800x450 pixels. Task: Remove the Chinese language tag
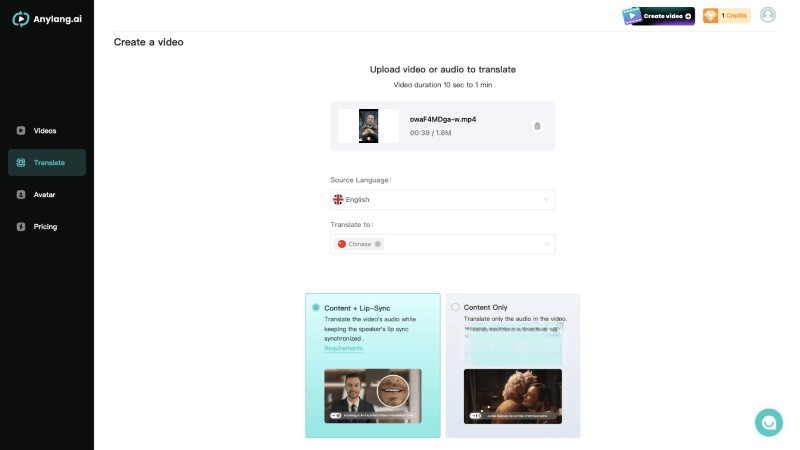pyautogui.click(x=378, y=244)
